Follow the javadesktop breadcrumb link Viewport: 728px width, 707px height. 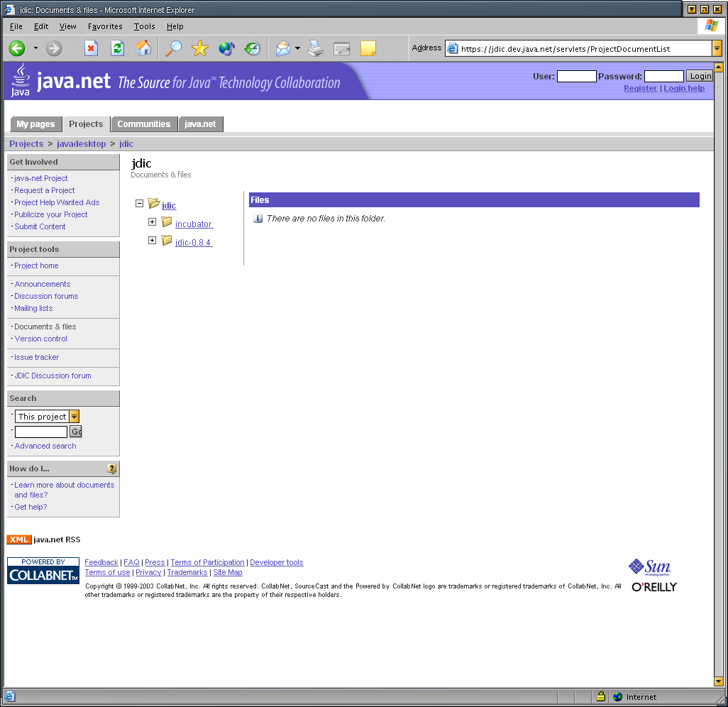coord(82,144)
